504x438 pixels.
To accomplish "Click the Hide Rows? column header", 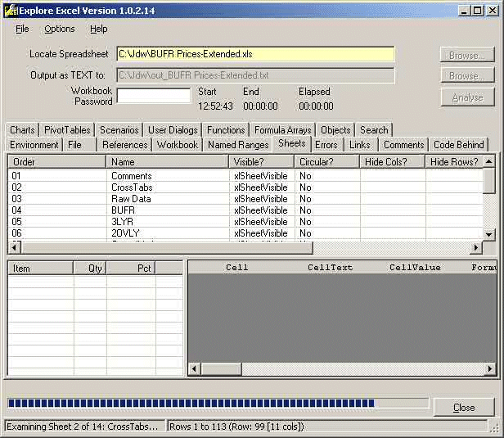I will (454, 162).
